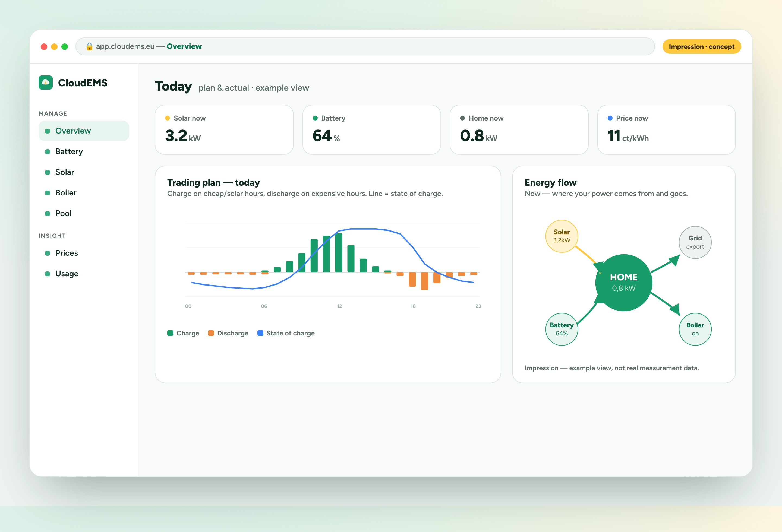The width and height of the screenshot is (782, 532).
Task: Go to Solar in the sidebar
Action: tap(84, 172)
